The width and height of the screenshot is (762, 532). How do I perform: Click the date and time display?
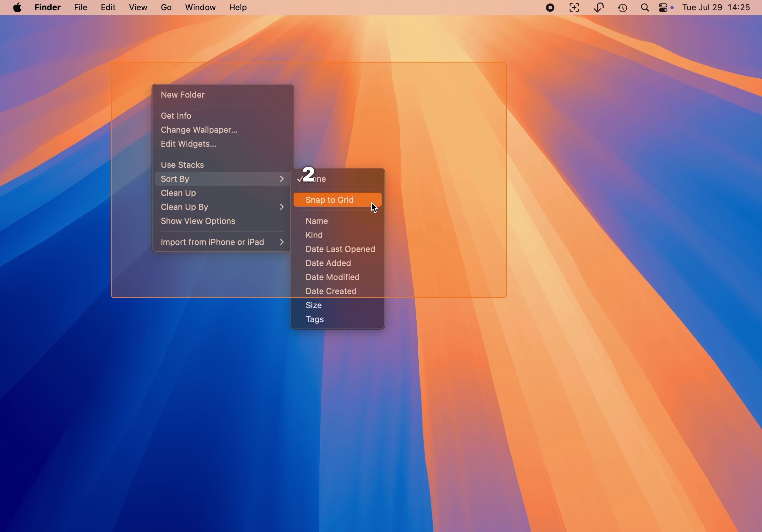point(717,8)
